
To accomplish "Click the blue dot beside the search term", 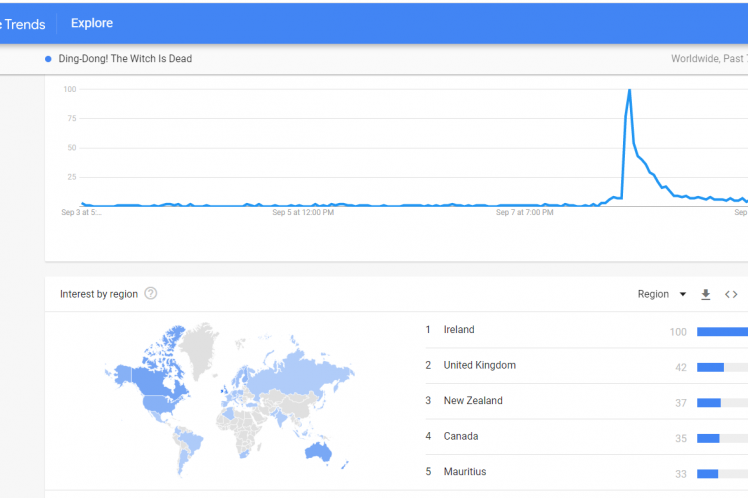I will pos(49,59).
